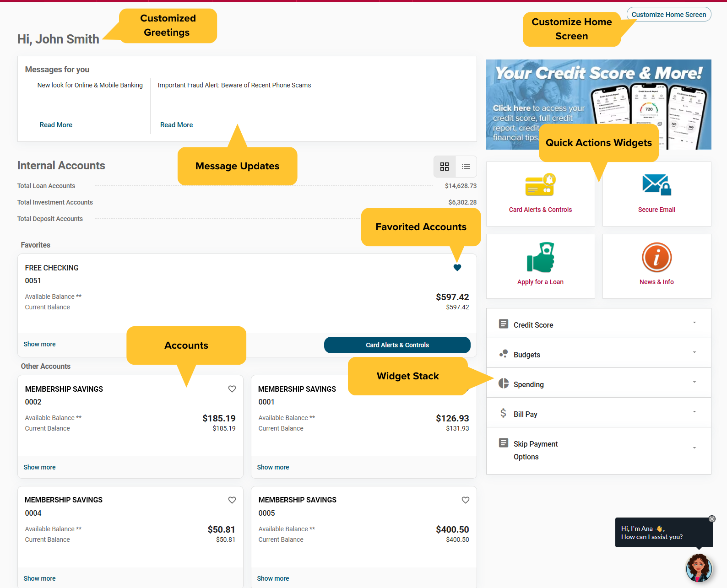This screenshot has width=727, height=588.
Task: Click the Apply for a Loan icon
Action: (540, 258)
